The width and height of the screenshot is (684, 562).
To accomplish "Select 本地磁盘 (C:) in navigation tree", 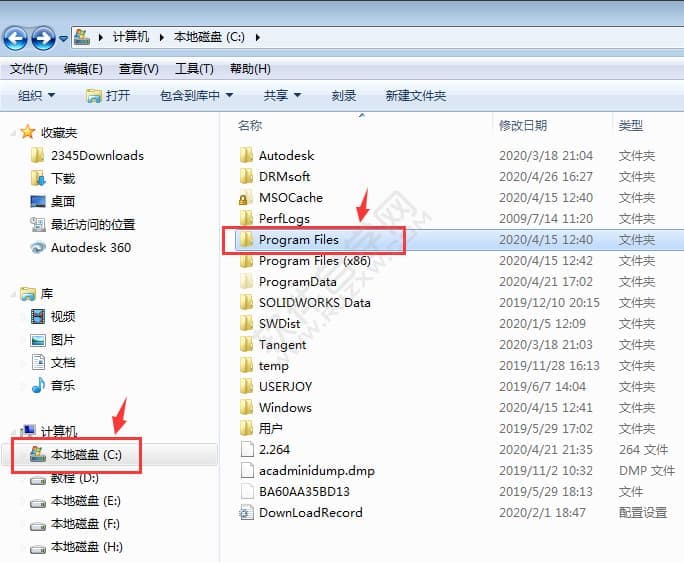I will point(86,455).
